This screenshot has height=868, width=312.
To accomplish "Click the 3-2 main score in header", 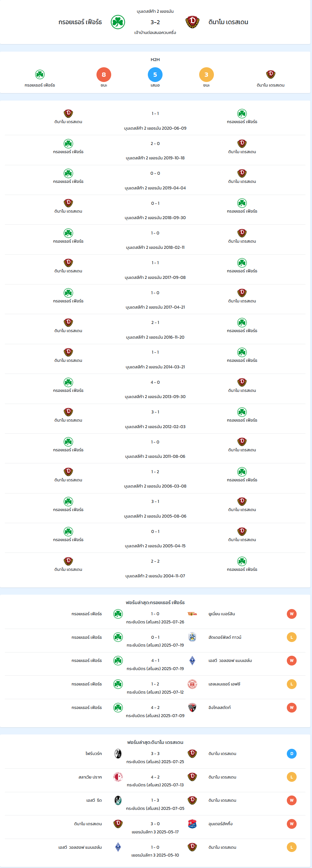I will [x=155, y=22].
